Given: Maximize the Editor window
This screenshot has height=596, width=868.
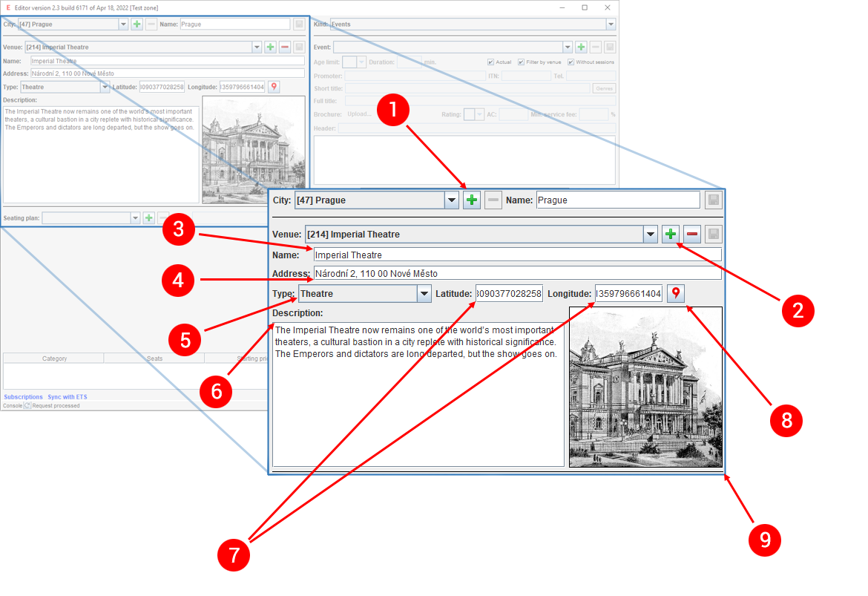Looking at the screenshot, I should tap(585, 7).
